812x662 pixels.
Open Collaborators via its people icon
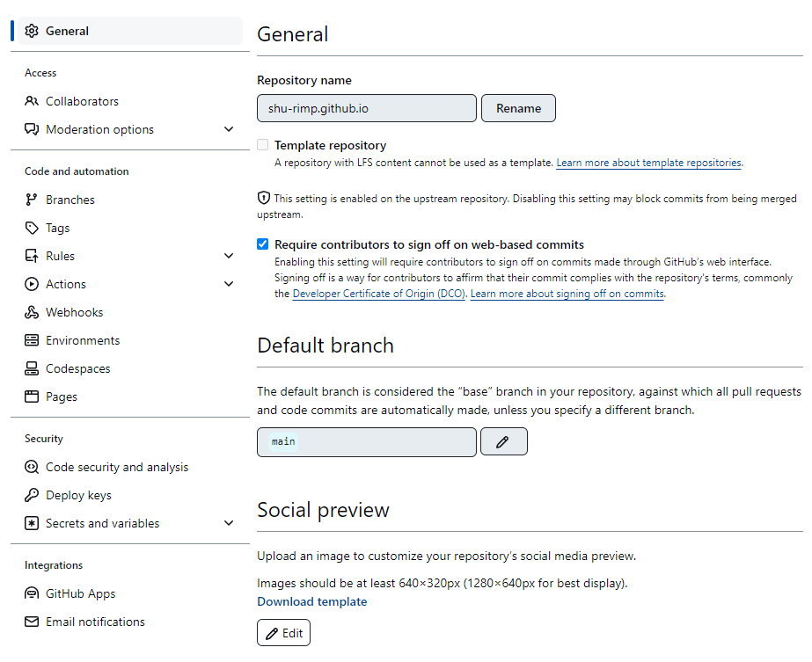coord(32,101)
